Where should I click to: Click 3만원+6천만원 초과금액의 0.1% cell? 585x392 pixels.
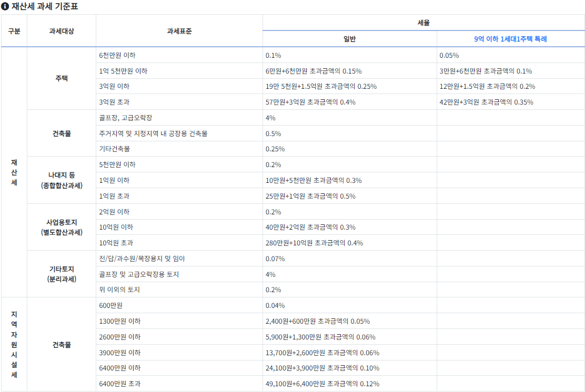point(511,71)
